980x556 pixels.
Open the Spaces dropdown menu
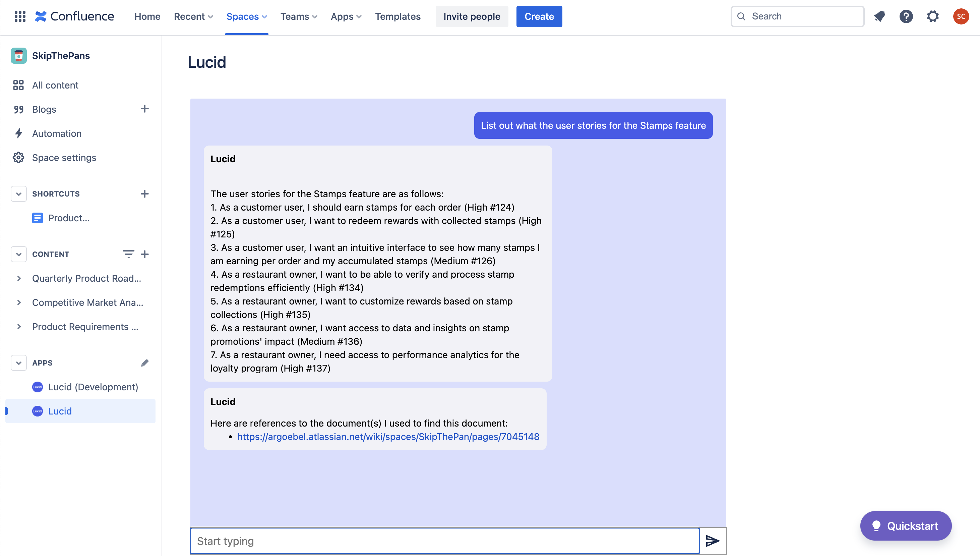point(247,16)
